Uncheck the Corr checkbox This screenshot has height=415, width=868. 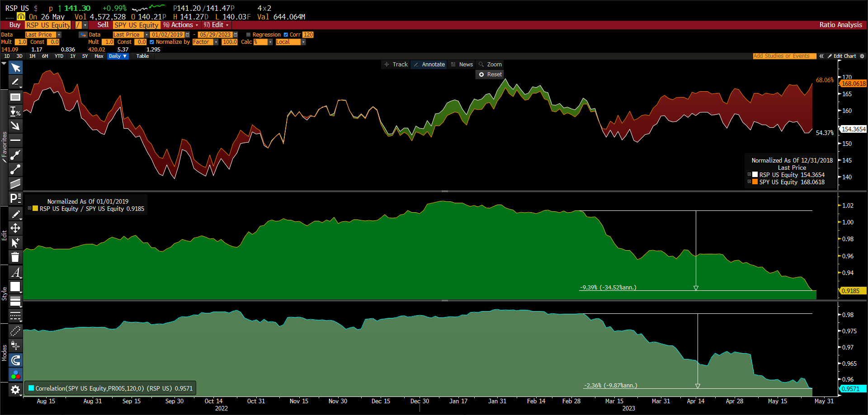(286, 35)
